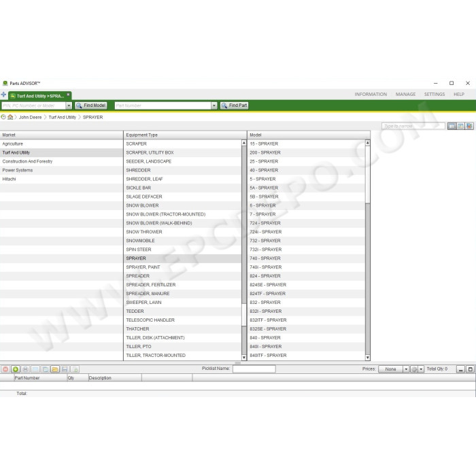Screen dimensions: 476x476
Task: Click the Model column header
Action: coord(309,135)
